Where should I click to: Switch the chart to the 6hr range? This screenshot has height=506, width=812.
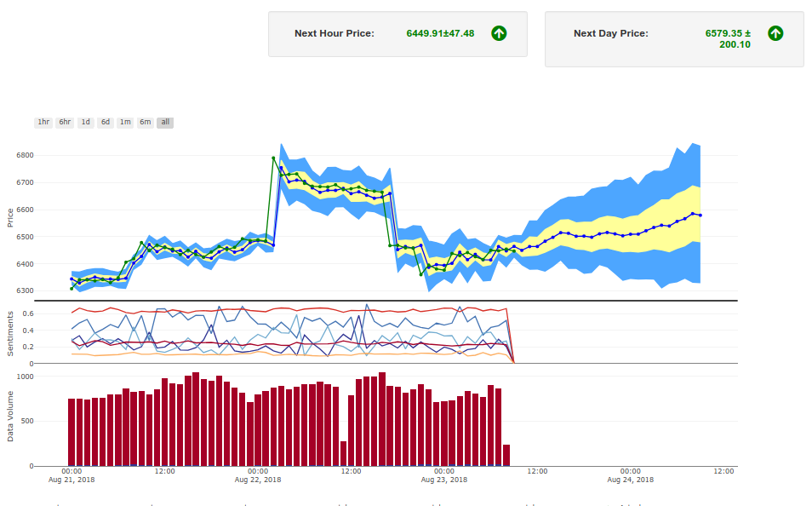65,122
